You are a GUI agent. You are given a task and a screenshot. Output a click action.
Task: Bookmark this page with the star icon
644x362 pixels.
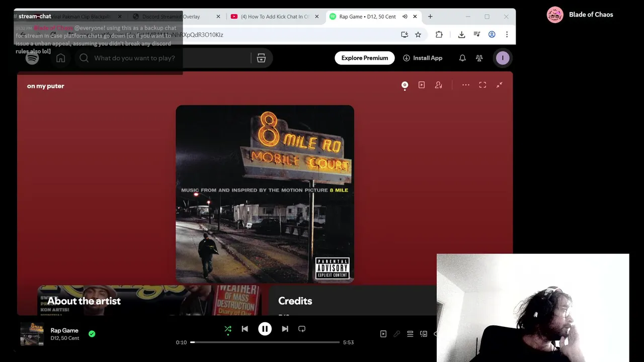[418, 35]
